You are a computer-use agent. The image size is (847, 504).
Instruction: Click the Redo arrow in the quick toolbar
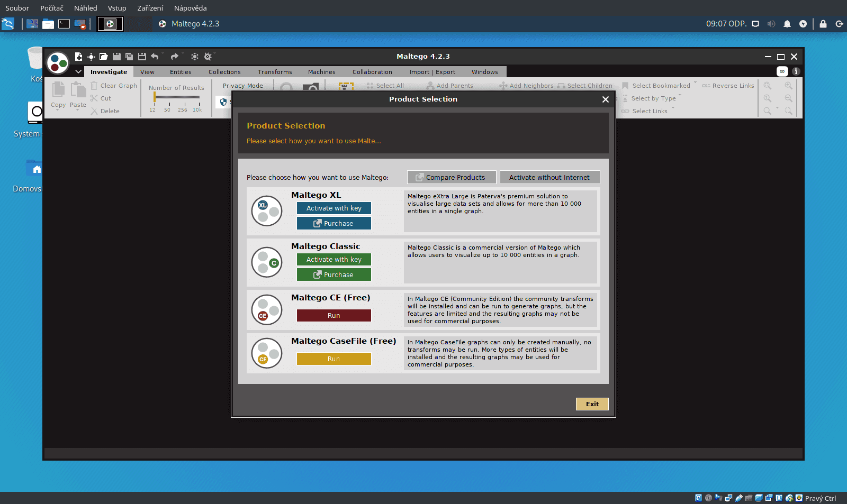[174, 57]
